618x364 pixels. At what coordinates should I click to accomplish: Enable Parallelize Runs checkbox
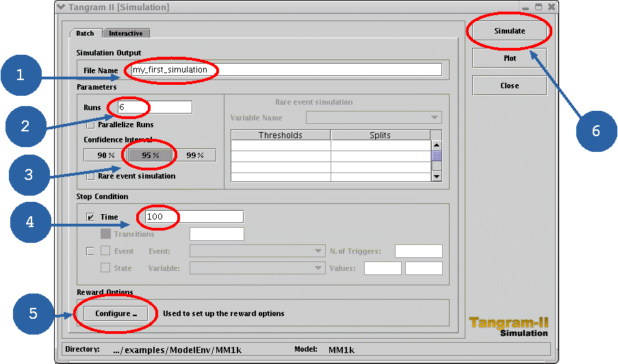tap(90, 125)
